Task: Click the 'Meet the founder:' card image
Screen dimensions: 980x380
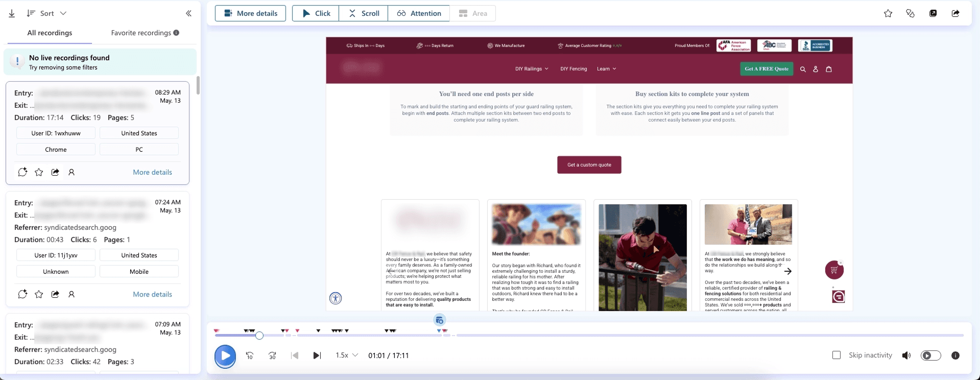Action: click(536, 225)
